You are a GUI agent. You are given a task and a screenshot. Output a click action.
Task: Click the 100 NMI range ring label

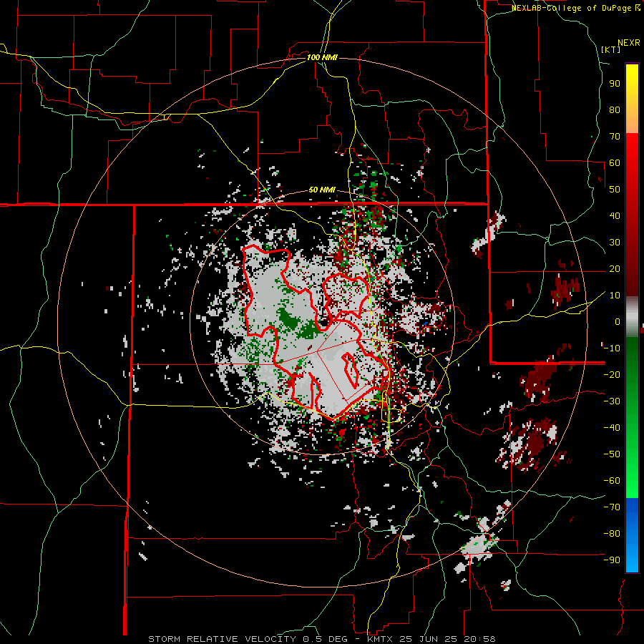(322, 57)
